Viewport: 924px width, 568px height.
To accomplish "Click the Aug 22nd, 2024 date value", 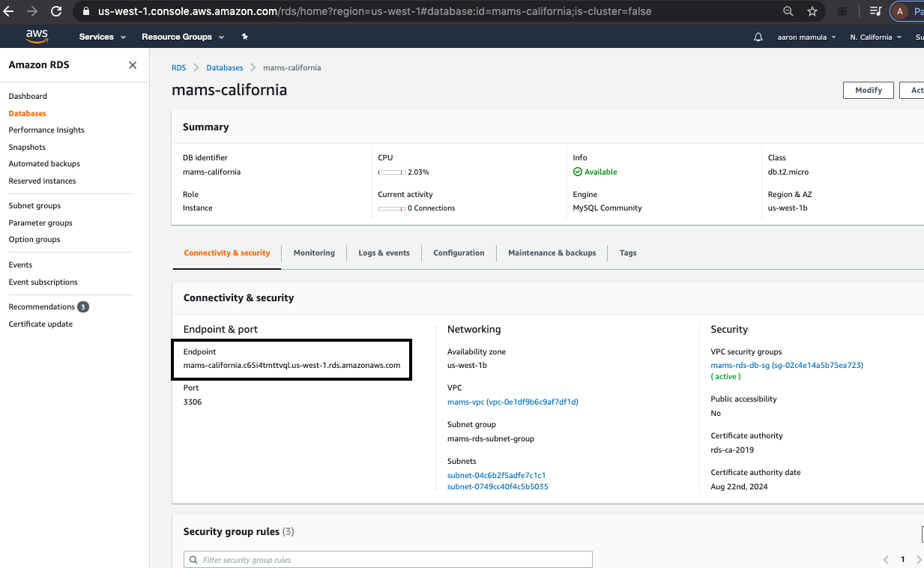I will click(739, 486).
